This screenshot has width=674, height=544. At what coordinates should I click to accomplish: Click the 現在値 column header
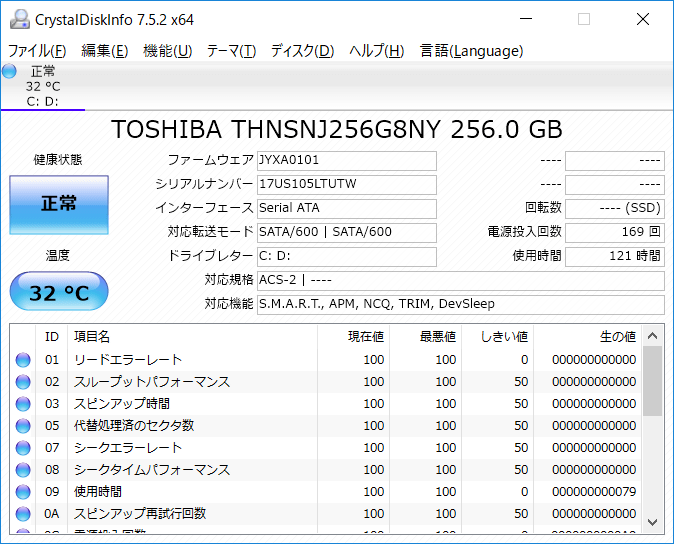tap(354, 336)
